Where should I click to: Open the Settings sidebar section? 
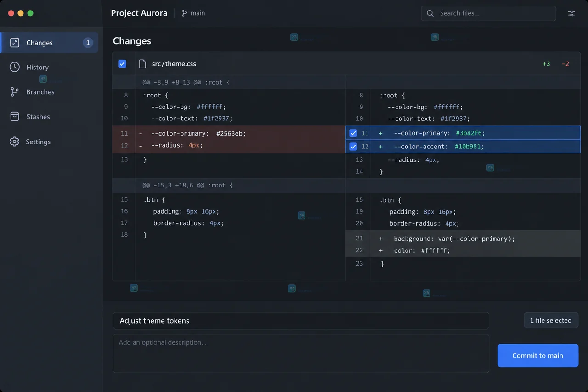click(x=50, y=142)
